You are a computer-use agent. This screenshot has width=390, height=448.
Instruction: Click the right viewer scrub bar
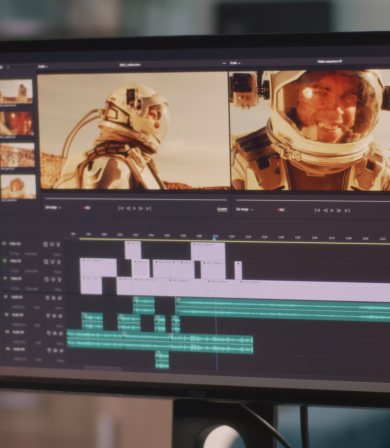(x=313, y=201)
